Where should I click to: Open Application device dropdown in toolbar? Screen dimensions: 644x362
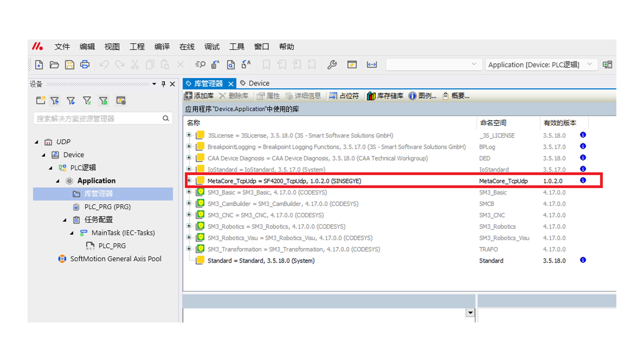589,64
